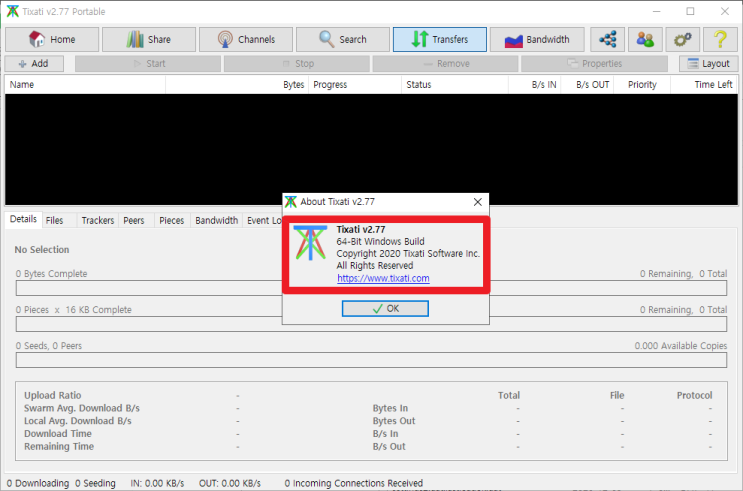This screenshot has width=743, height=491.
Task: Open the Layout options button
Action: pos(706,64)
